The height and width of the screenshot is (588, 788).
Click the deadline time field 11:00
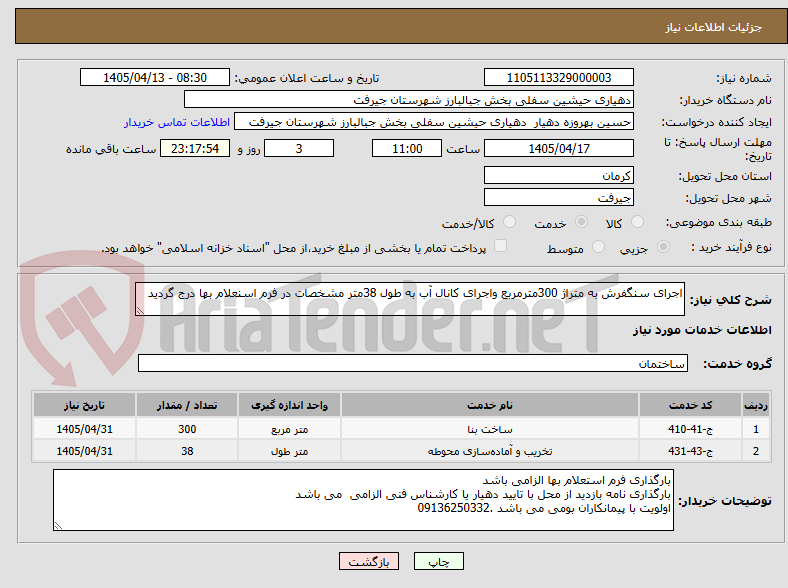coord(407,149)
